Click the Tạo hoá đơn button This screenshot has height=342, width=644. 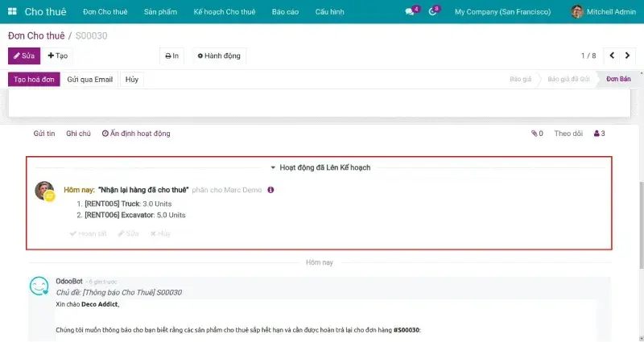click(x=34, y=80)
